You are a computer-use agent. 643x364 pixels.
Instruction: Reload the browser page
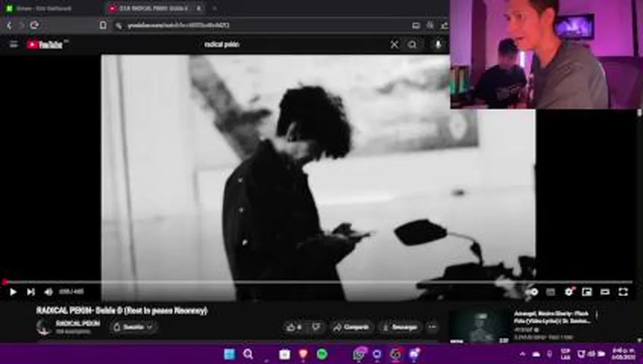[x=34, y=25]
